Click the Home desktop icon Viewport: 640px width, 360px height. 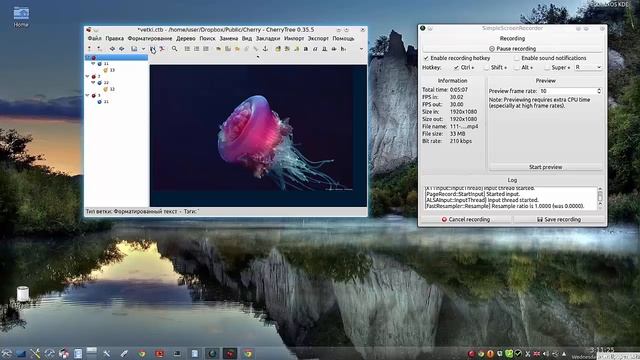pos(21,17)
